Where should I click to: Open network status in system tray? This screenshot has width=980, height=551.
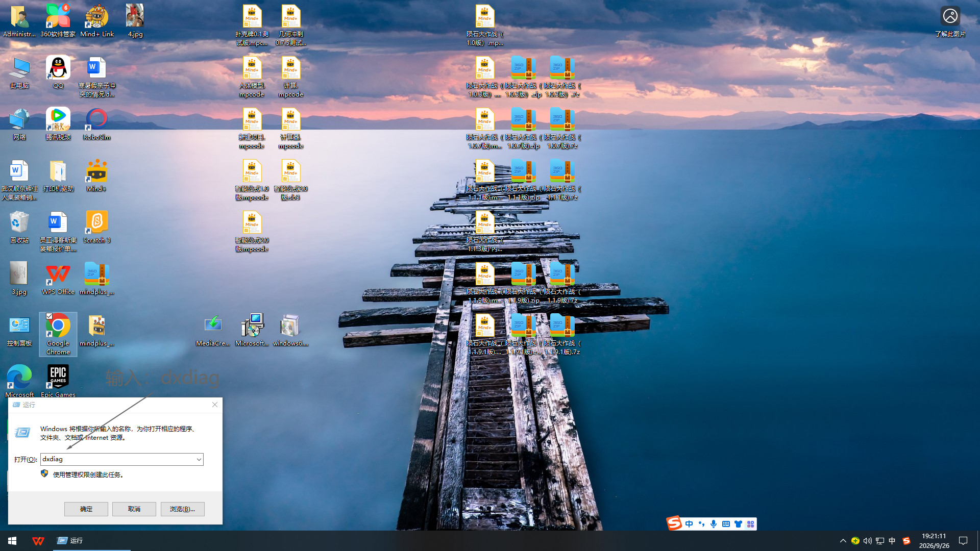click(x=880, y=541)
